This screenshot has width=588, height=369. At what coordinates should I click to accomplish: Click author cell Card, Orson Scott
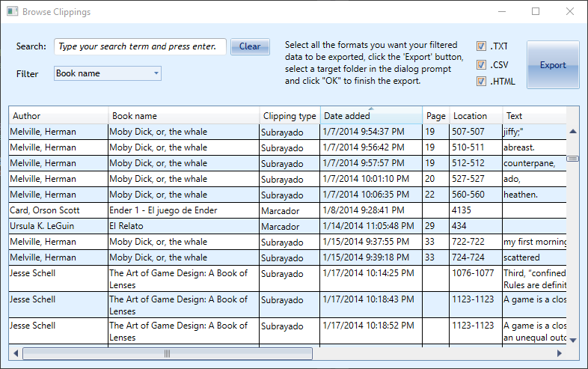point(58,210)
